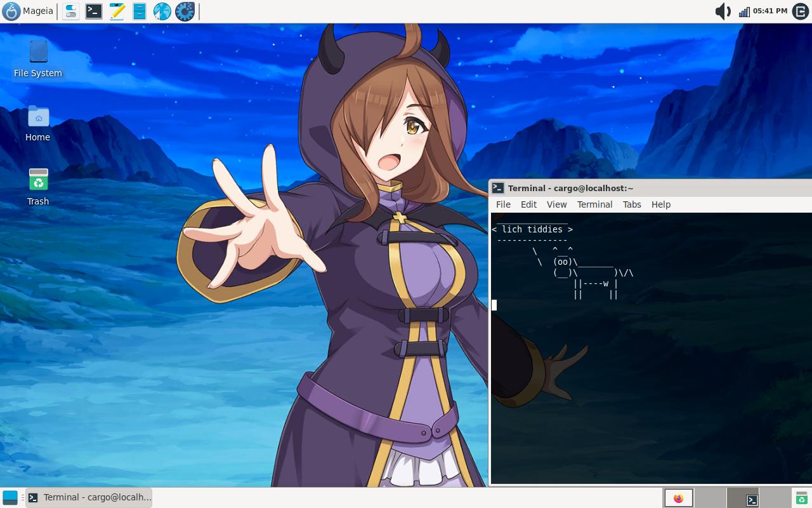Viewport: 812px width, 508px height.
Task: Open the terminal's Tabs menu
Action: (x=632, y=204)
